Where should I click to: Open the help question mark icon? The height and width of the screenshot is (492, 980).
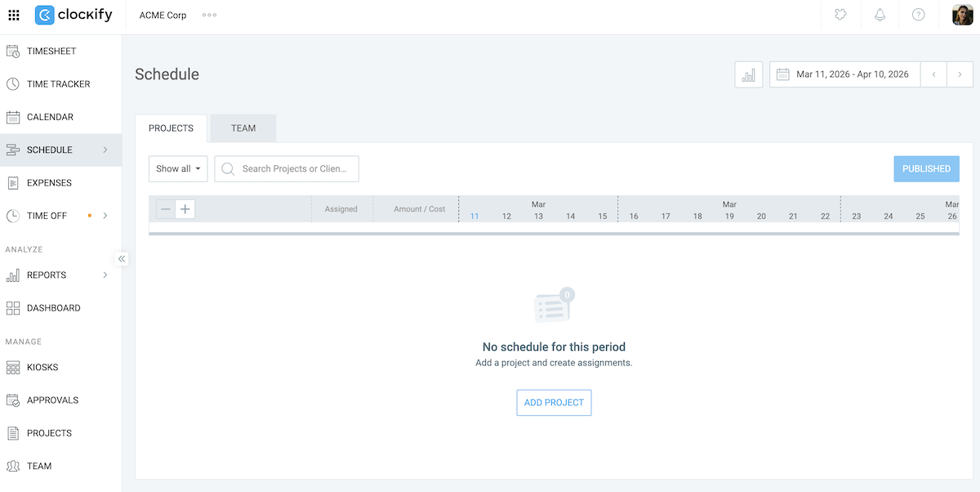click(x=919, y=15)
